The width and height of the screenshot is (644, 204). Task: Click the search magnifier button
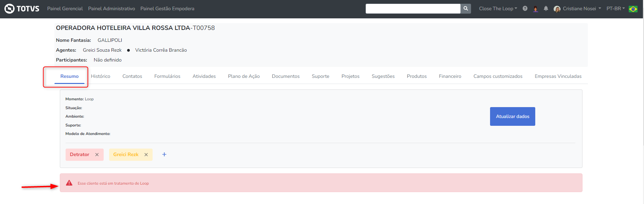(x=466, y=8)
